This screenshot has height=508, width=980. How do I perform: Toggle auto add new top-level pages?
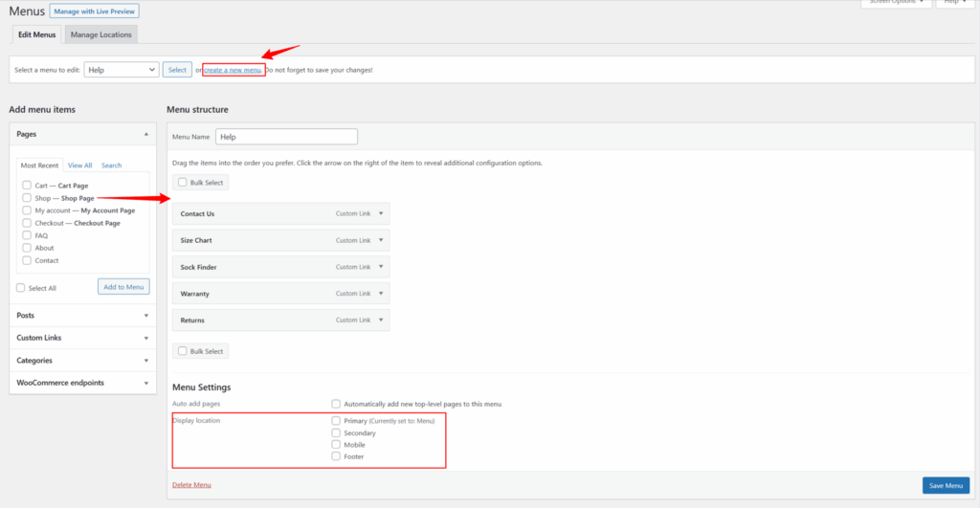point(336,404)
